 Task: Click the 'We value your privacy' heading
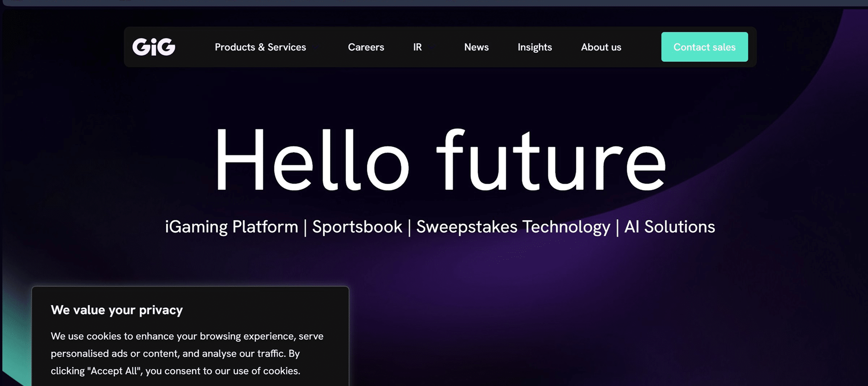tap(117, 310)
